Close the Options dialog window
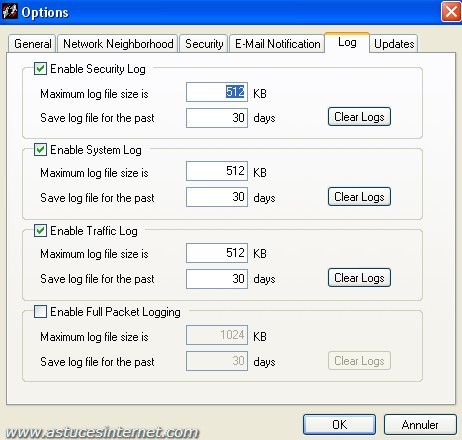 point(451,12)
